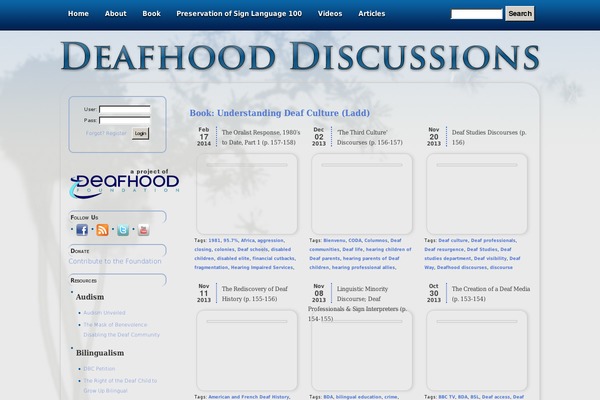Open the Twitter follow icon
Image resolution: width=600 pixels, height=400 pixels.
[x=123, y=230]
